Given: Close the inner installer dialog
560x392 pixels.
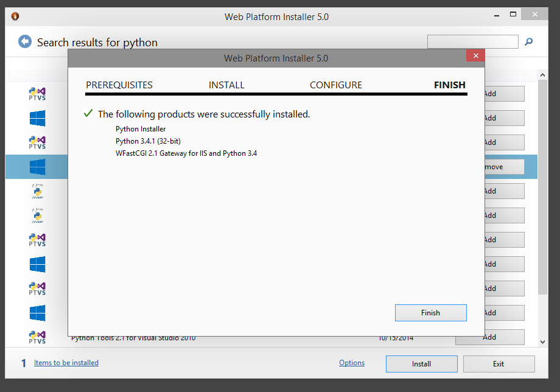Looking at the screenshot, I should tap(475, 55).
